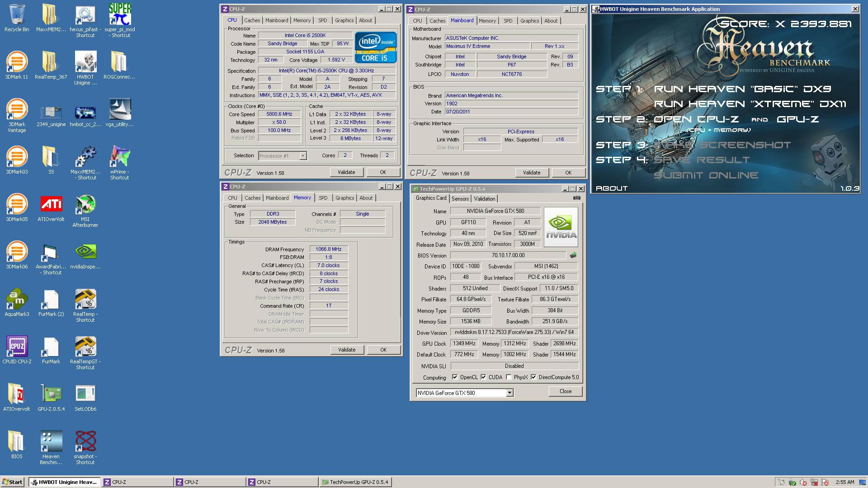This screenshot has width=868, height=488.
Task: Open FurMark (2) desktop icon
Action: coord(51,299)
